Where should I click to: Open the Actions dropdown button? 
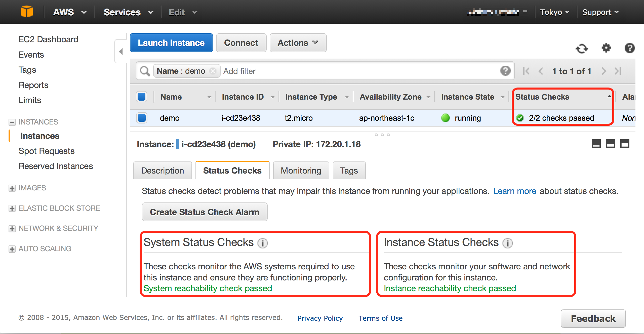298,43
